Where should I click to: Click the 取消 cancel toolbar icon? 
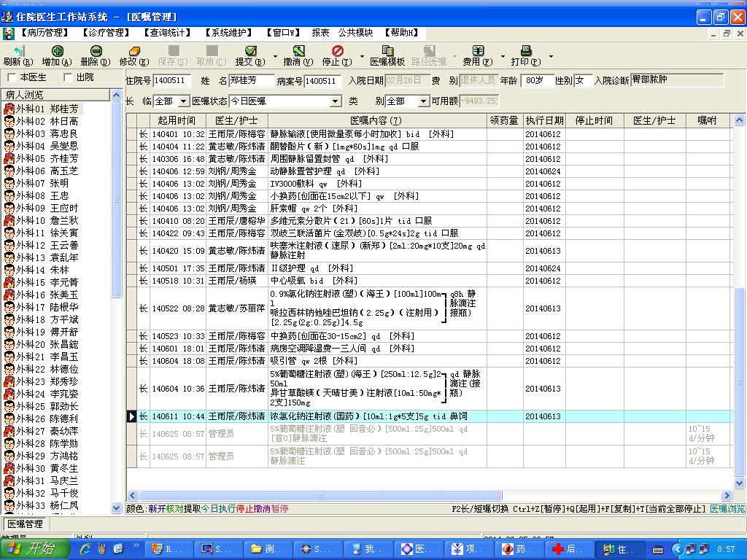tap(212, 51)
